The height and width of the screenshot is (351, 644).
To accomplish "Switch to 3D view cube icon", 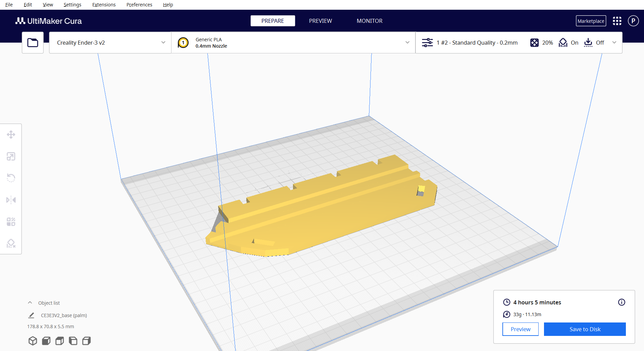I will pos(33,341).
